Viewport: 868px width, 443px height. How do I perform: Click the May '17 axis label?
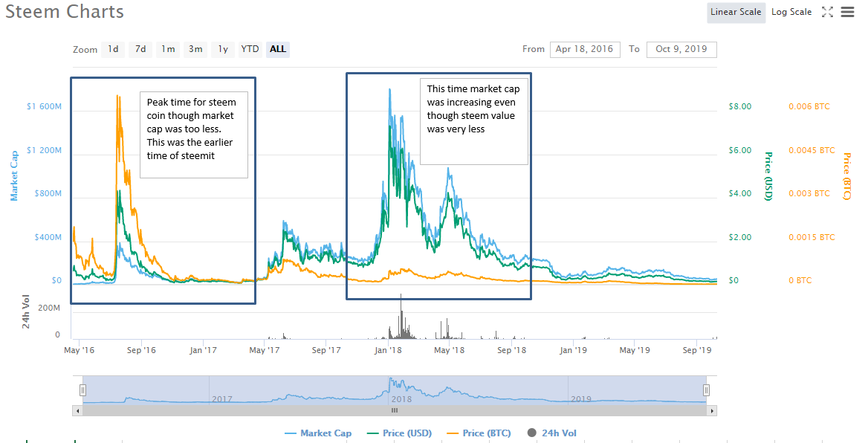pos(265,350)
